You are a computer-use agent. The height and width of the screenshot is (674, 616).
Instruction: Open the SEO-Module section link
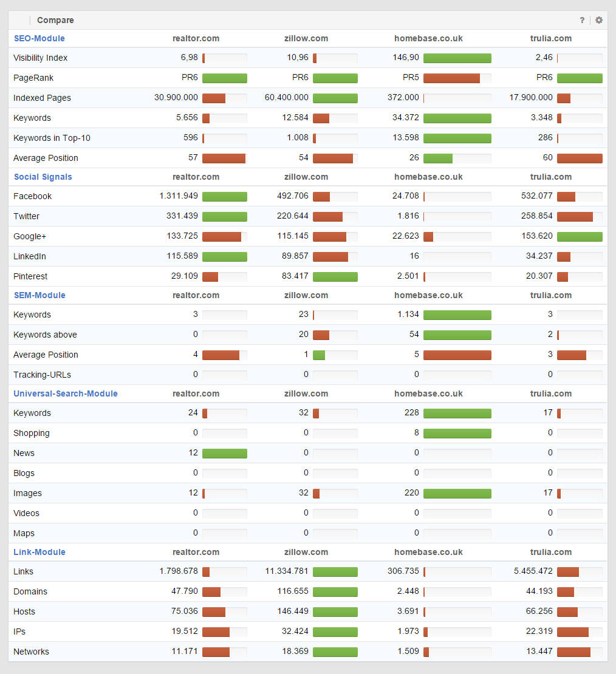39,38
